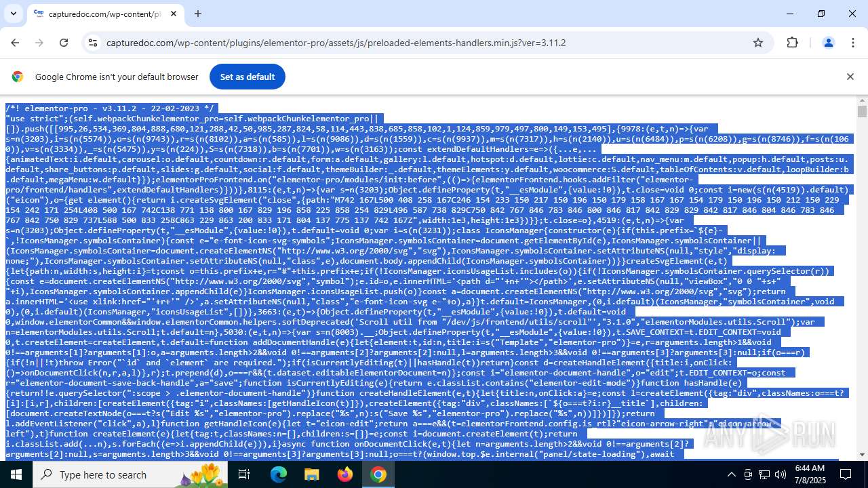
Task: Show hidden system tray icons
Action: [x=731, y=474]
